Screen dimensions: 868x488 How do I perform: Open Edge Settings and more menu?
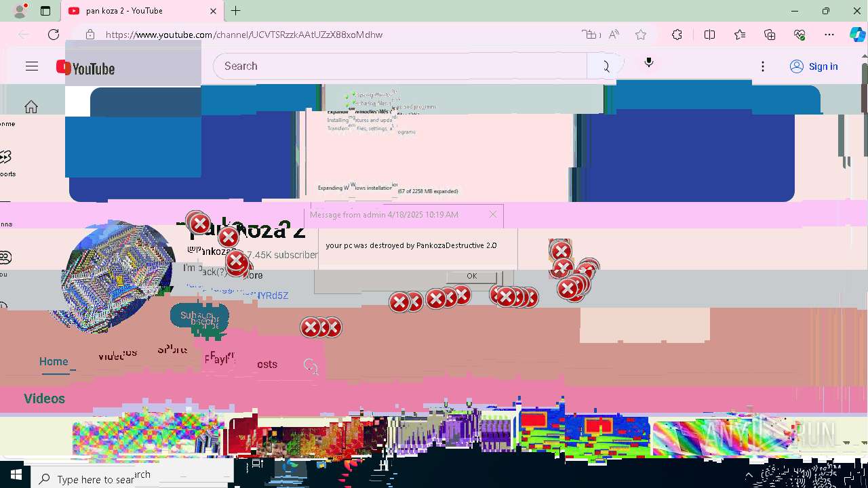[x=829, y=35]
